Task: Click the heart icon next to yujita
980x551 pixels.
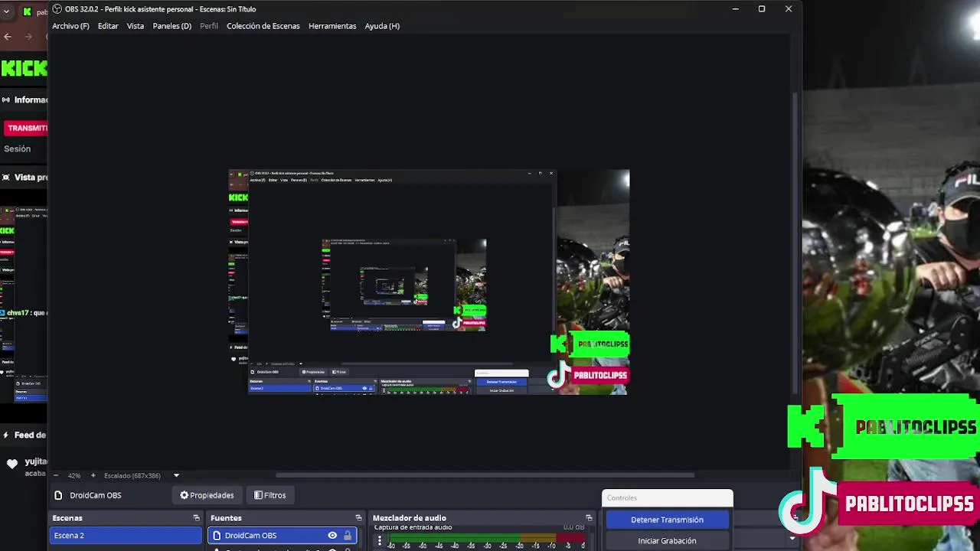Action: click(x=12, y=464)
